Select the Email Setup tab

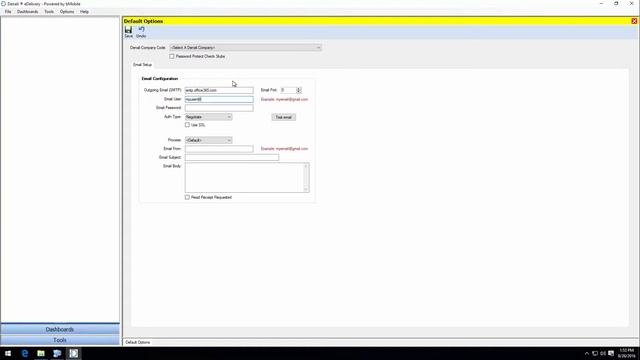point(142,65)
